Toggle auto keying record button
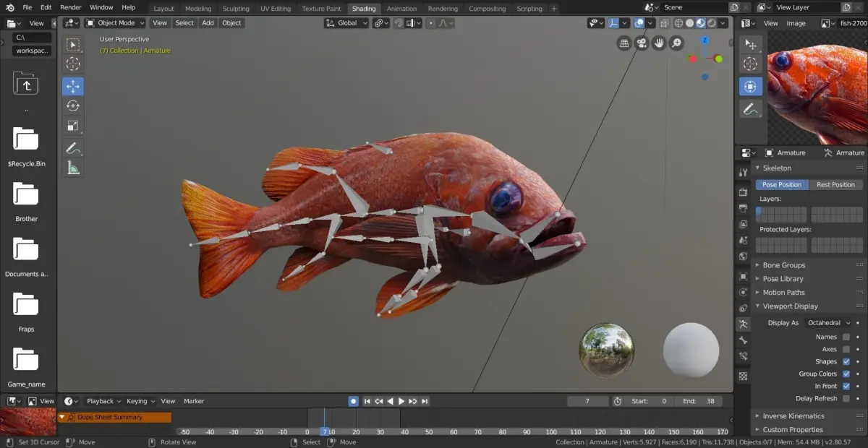 tap(353, 401)
